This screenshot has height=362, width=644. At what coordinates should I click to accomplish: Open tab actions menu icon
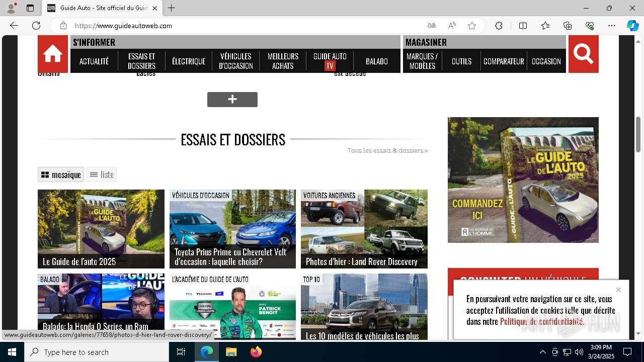coord(30,8)
